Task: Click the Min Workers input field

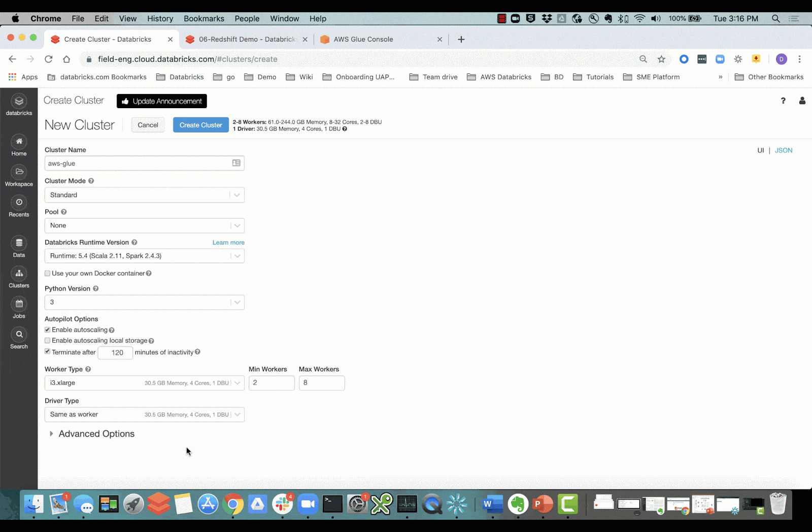Action: point(272,383)
